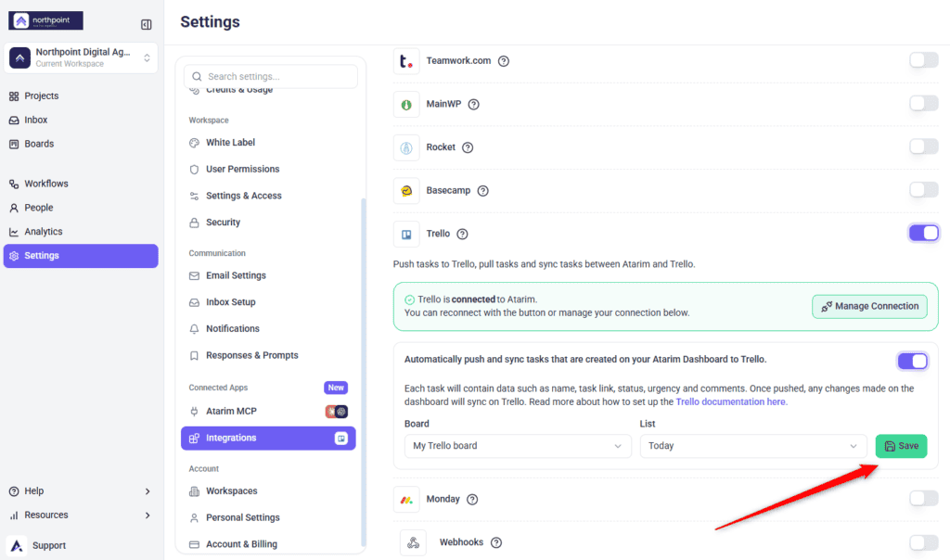Go to Inbox in the sidebar
Screen dimensions: 950x560
point(36,120)
